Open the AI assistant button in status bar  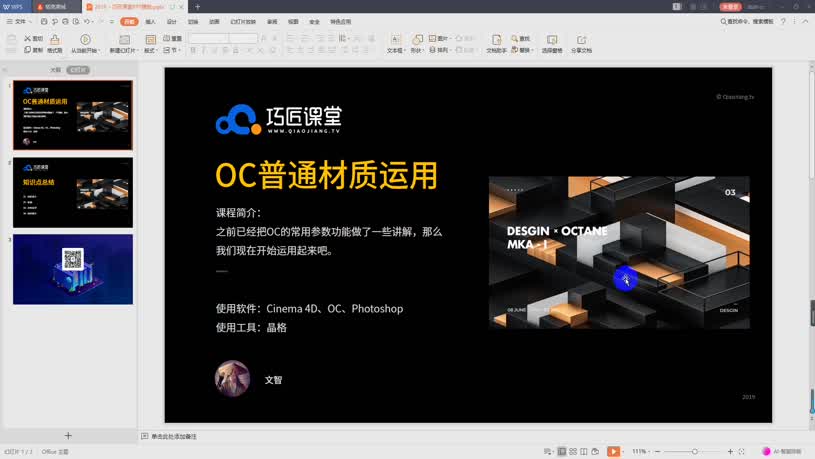click(782, 451)
